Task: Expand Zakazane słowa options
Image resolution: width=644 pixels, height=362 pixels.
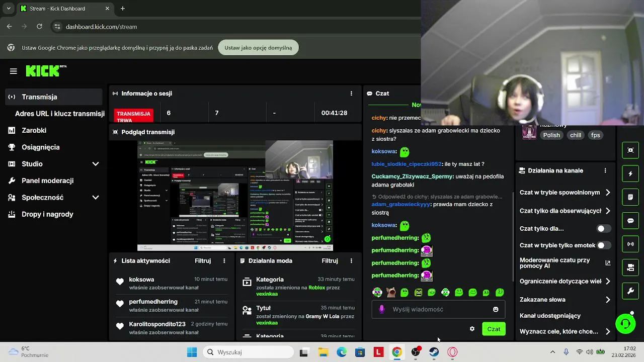Action: pyautogui.click(x=608, y=300)
